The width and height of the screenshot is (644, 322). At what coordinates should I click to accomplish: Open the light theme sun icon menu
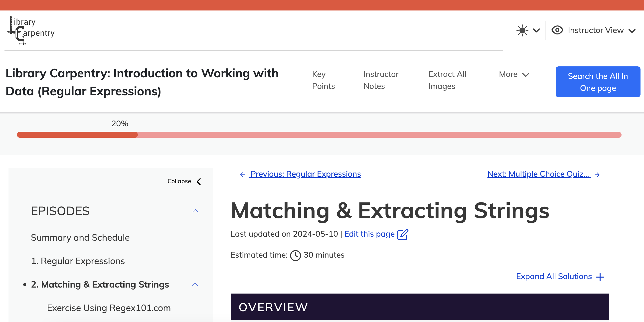(x=522, y=30)
